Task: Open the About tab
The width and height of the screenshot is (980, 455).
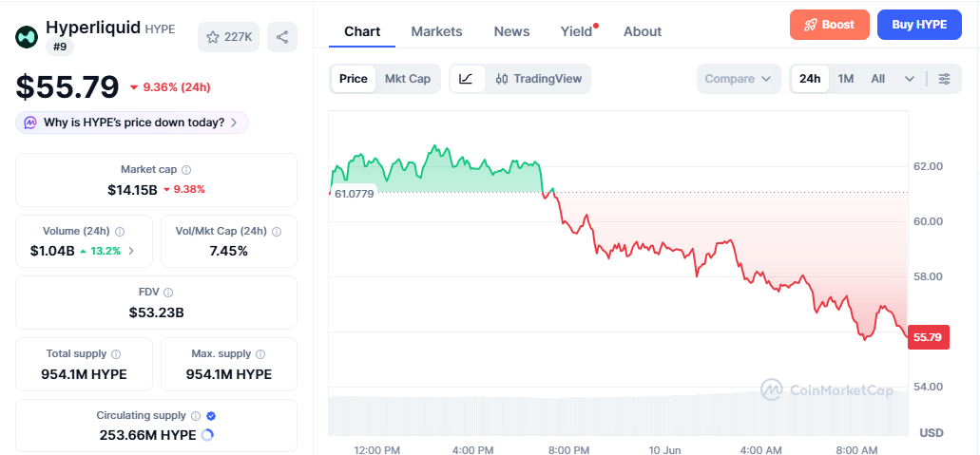Action: tap(643, 31)
